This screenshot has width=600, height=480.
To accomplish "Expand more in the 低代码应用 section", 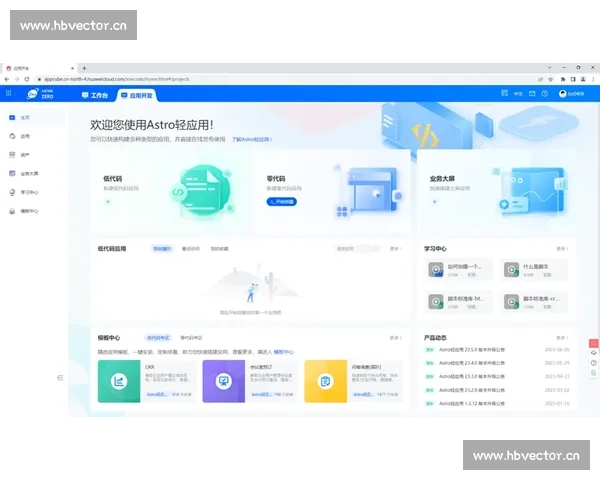I will [x=396, y=249].
